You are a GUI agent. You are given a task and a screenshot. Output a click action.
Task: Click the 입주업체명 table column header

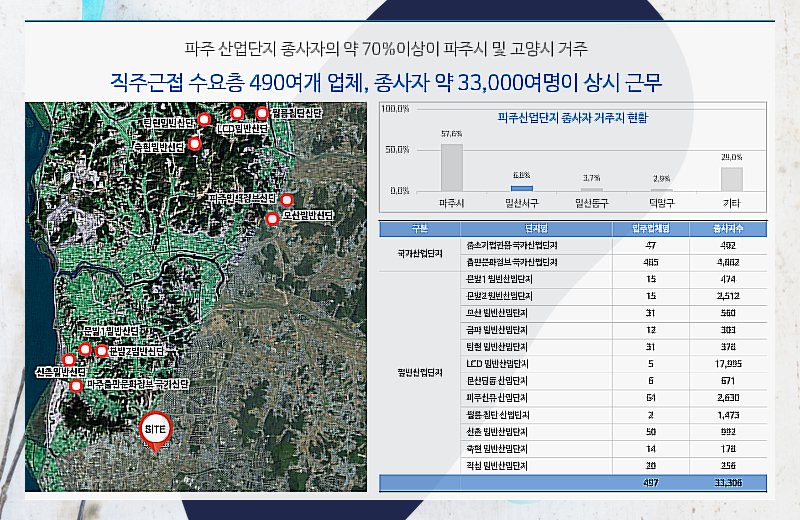pyautogui.click(x=651, y=229)
